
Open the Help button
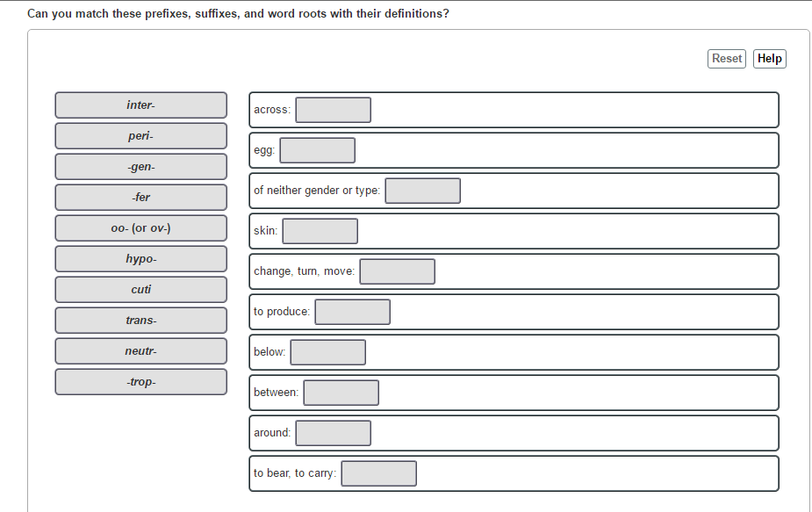[x=769, y=58]
